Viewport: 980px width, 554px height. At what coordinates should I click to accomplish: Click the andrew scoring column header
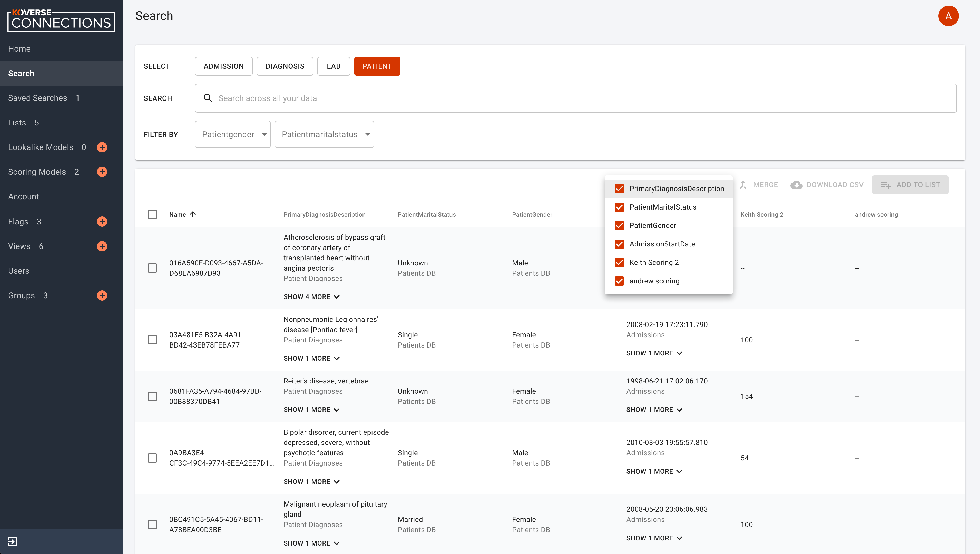tap(876, 215)
